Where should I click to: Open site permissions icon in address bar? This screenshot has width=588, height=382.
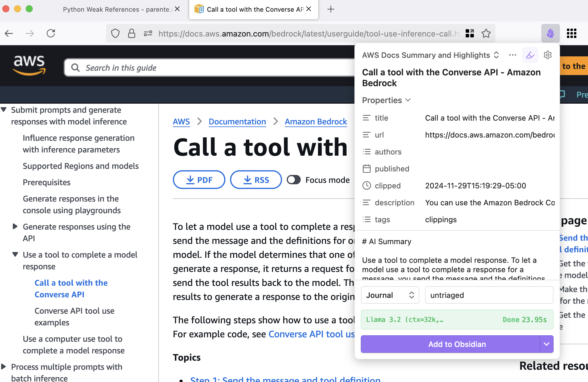pos(148,34)
